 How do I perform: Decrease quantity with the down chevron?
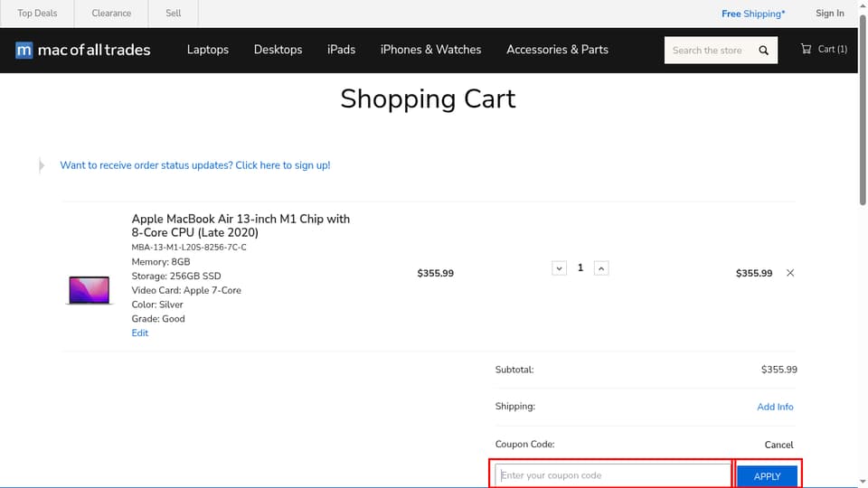[559, 268]
